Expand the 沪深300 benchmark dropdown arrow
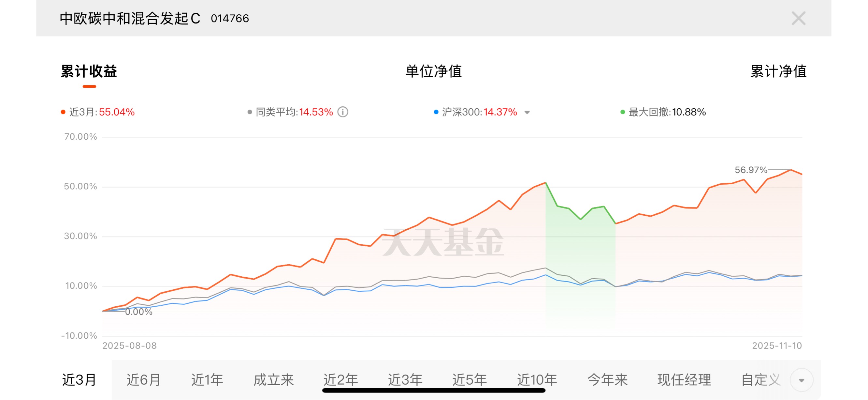 tap(527, 112)
